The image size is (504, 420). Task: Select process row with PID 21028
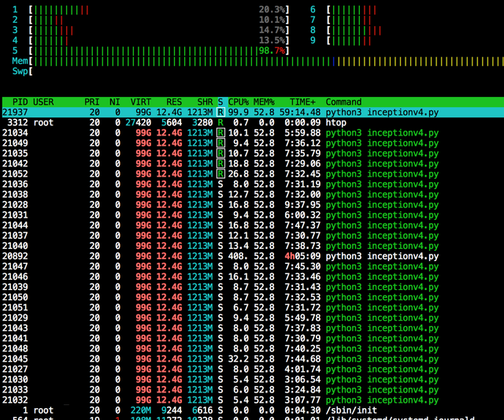[252, 205]
